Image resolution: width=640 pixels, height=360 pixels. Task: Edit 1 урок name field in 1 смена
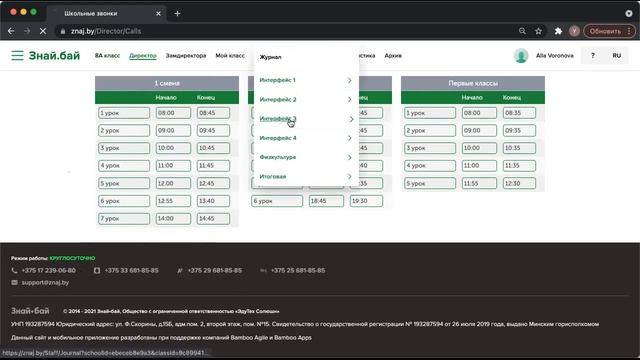point(124,113)
